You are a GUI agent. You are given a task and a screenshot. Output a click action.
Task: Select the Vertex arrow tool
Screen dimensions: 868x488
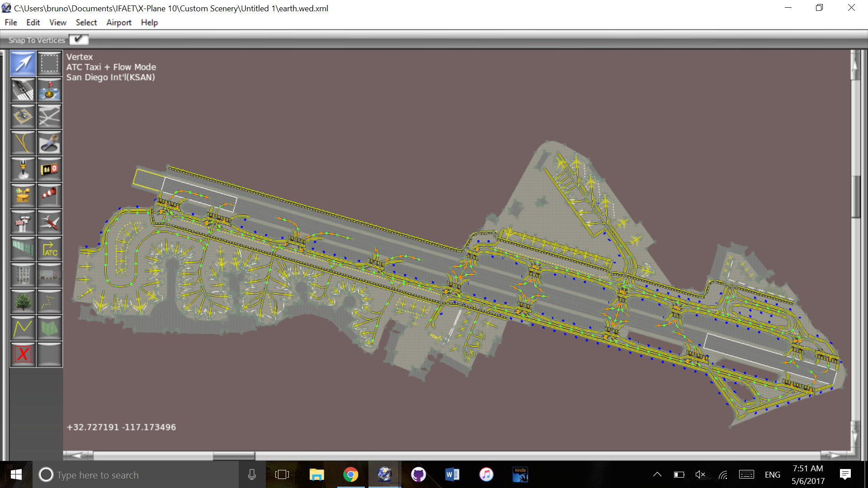(23, 63)
